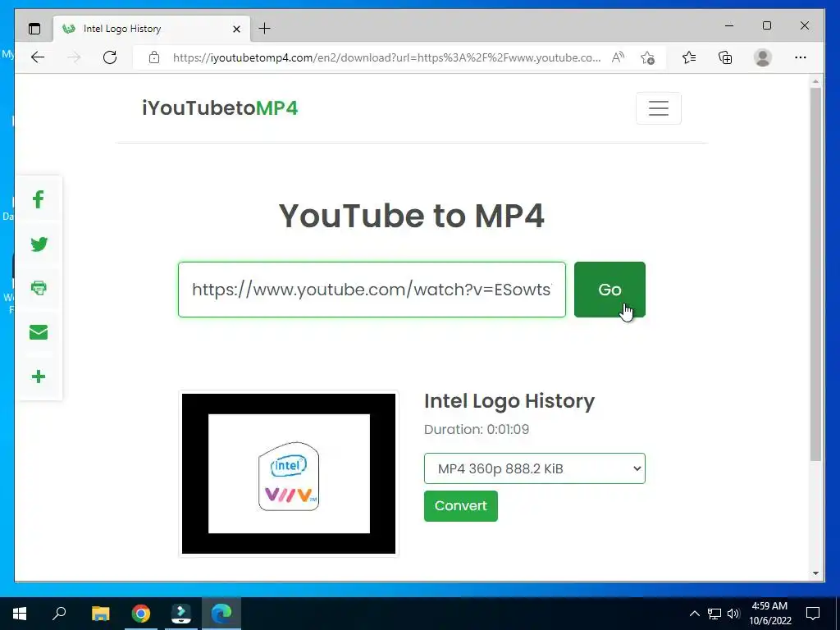This screenshot has width=840, height=630.
Task: Click the green printer share icon
Action: (39, 288)
